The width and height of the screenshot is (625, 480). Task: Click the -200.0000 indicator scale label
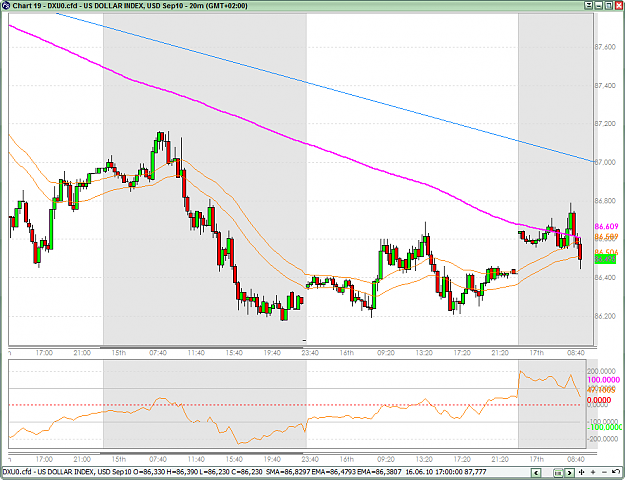click(603, 439)
